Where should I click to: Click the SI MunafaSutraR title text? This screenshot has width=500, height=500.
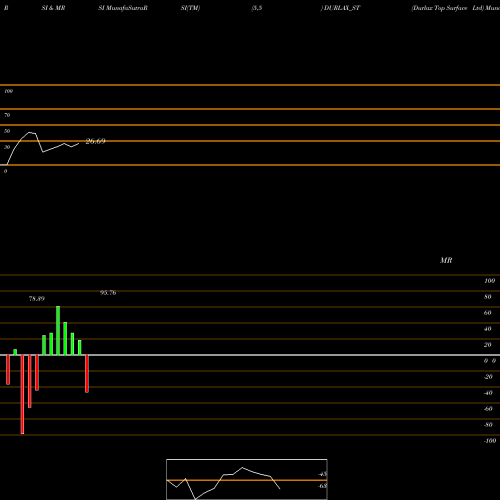pyautogui.click(x=123, y=8)
